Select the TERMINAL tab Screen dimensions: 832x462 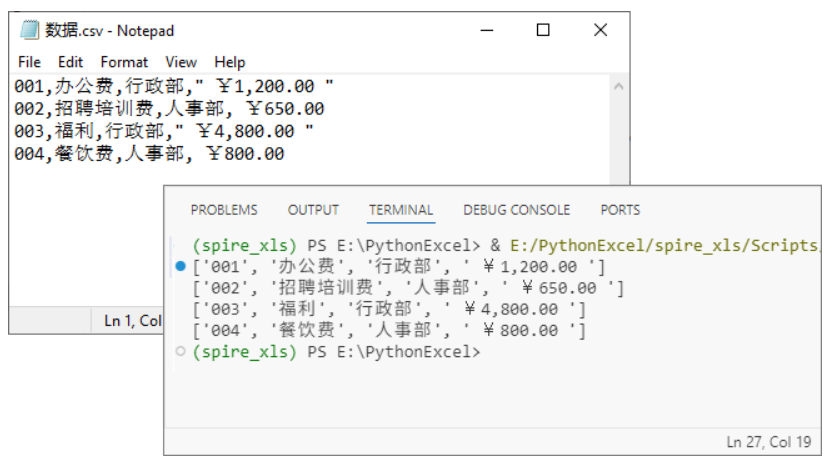[x=401, y=210]
